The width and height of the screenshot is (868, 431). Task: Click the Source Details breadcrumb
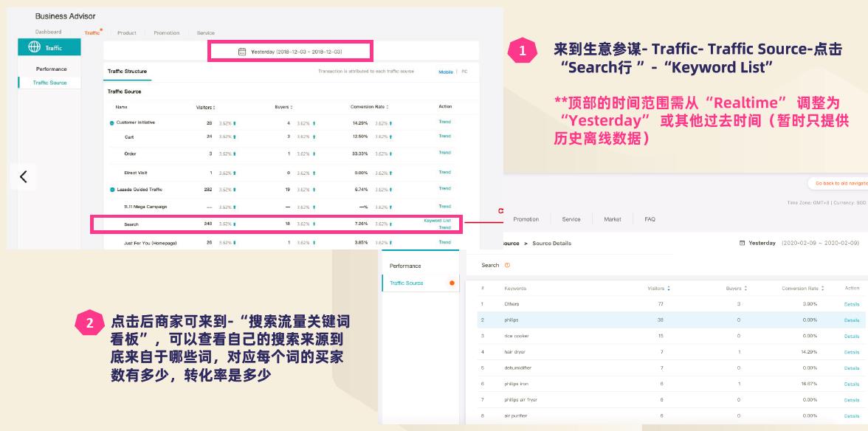point(551,244)
